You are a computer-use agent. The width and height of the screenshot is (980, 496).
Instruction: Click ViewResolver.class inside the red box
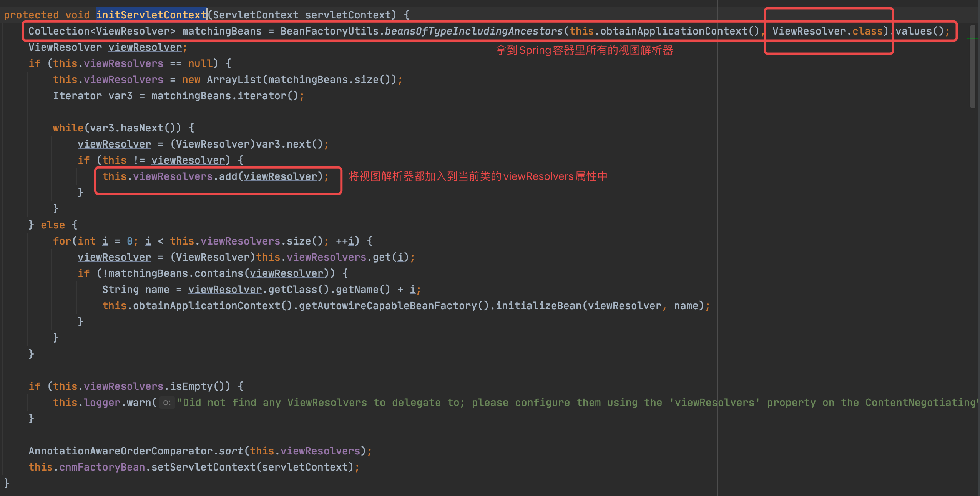coord(827,31)
